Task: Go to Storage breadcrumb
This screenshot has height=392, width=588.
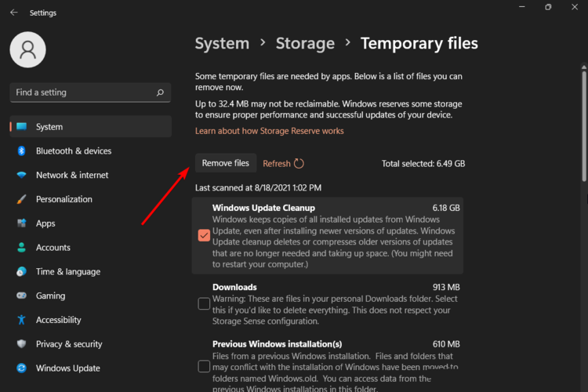Action: [x=305, y=44]
